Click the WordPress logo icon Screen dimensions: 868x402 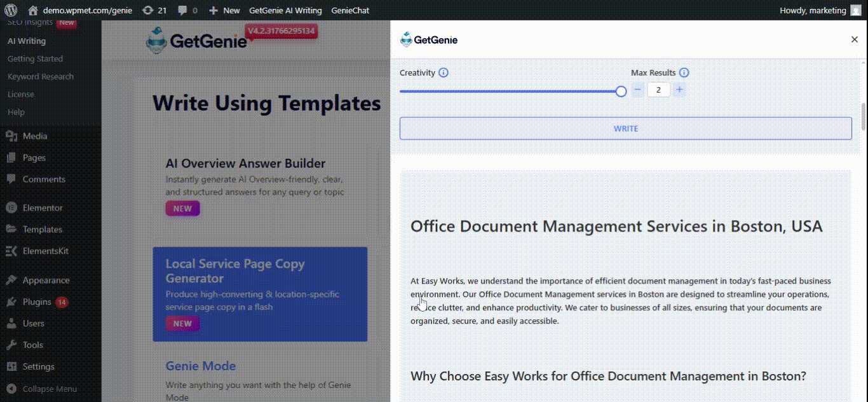[x=11, y=10]
